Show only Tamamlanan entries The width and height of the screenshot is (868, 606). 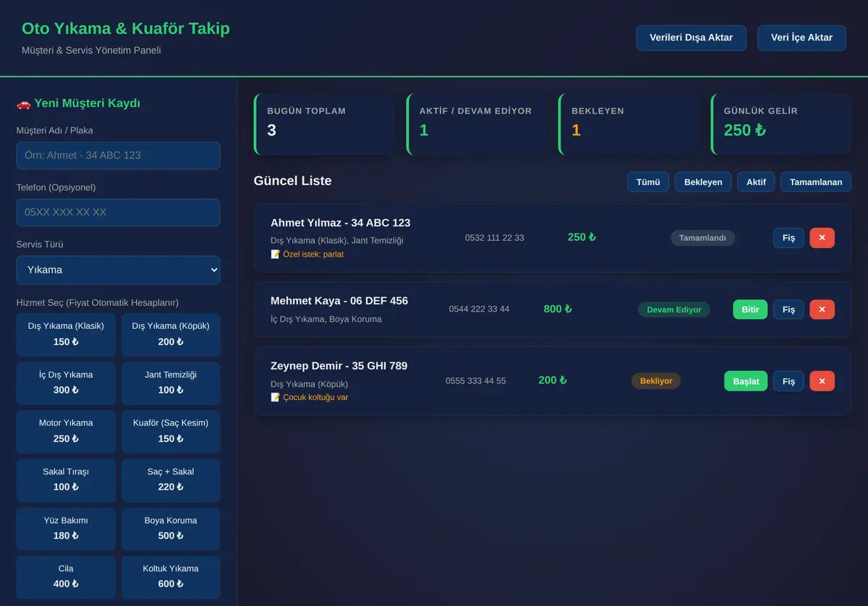[816, 182]
